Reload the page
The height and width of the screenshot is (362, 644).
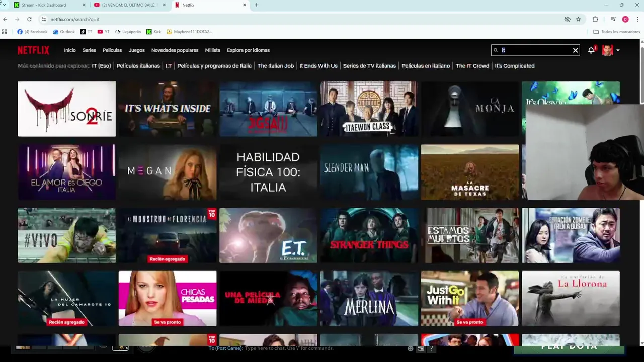(x=29, y=19)
